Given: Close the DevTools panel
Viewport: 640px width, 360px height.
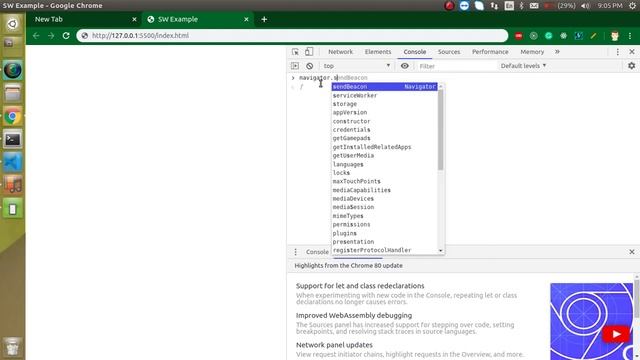Looking at the screenshot, I should point(632,52).
